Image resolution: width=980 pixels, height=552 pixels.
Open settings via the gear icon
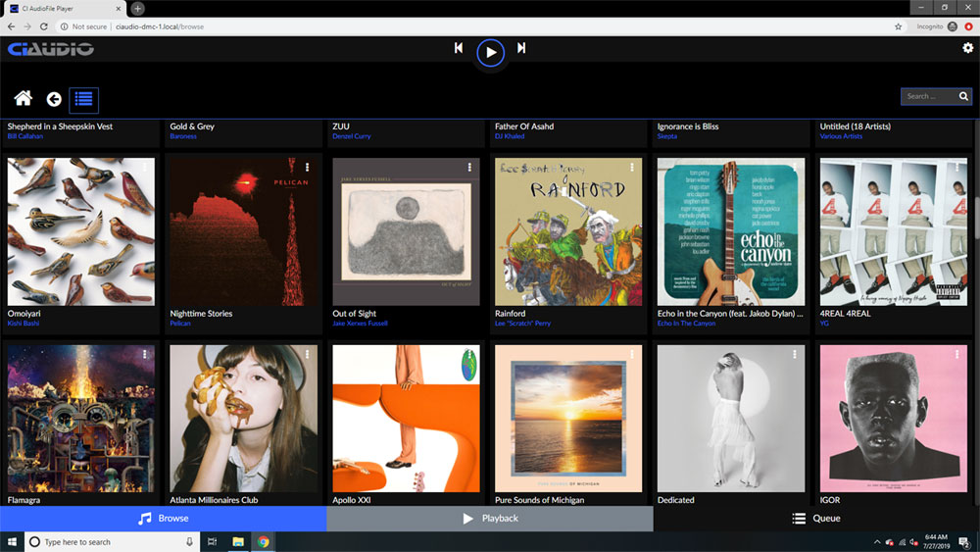pos(967,48)
